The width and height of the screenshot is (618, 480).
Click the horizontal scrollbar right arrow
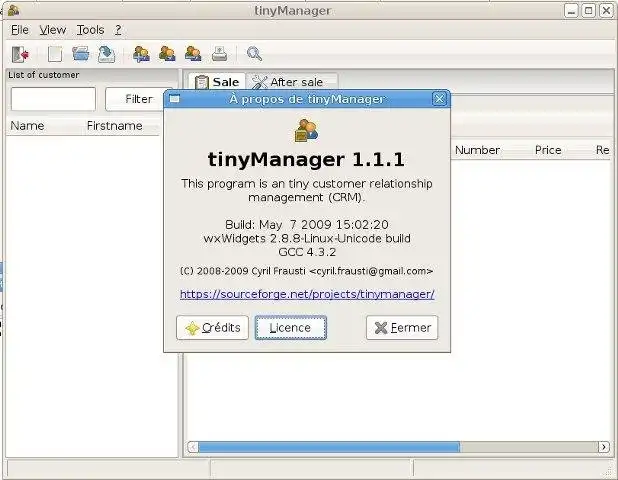(603, 447)
